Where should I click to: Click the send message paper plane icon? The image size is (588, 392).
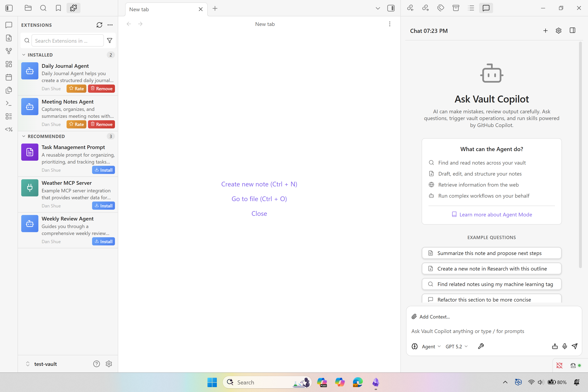575,346
